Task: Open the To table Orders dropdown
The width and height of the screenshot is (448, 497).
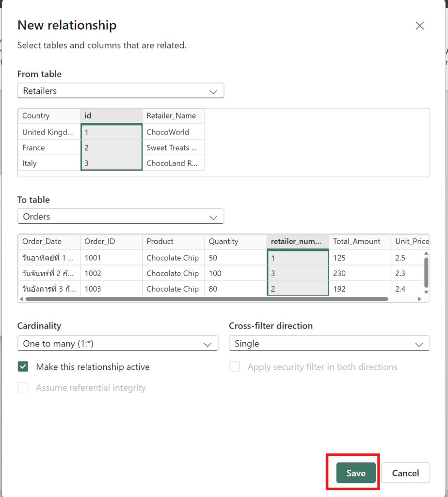Action: click(x=120, y=216)
